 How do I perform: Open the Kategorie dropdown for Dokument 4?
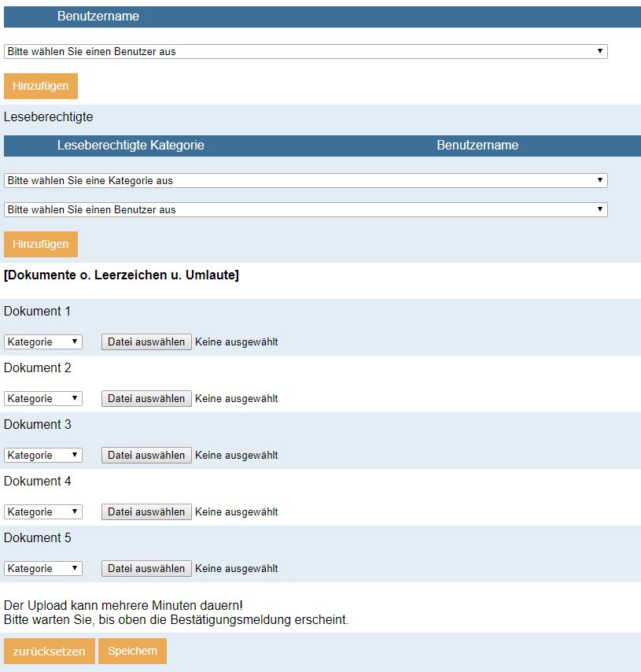click(43, 512)
